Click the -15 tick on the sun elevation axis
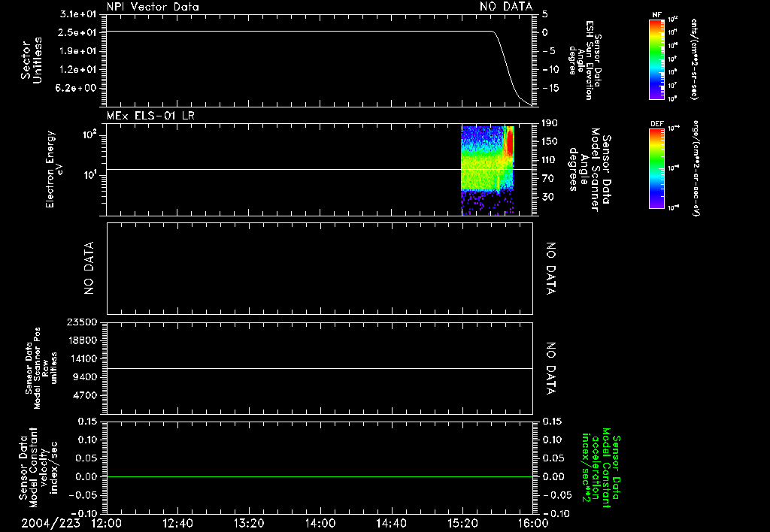770x532 pixels. [550, 89]
